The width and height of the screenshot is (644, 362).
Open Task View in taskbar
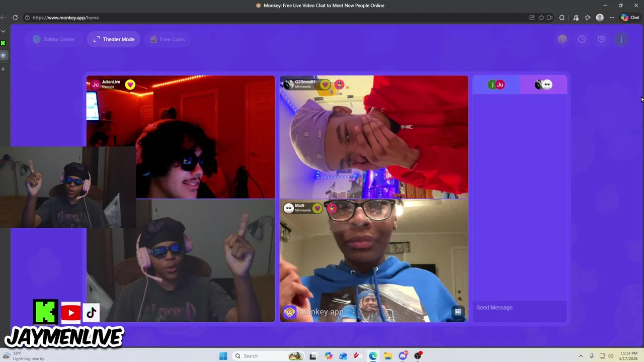tap(313, 356)
